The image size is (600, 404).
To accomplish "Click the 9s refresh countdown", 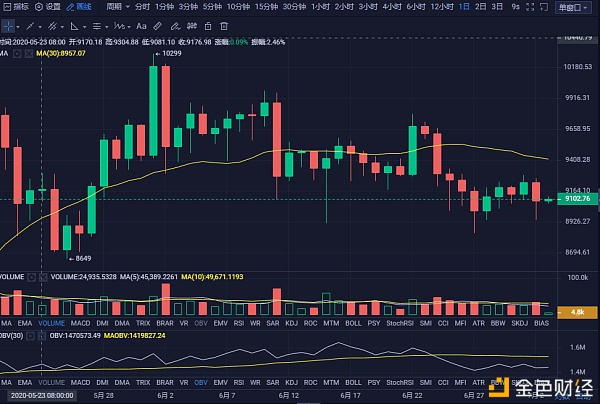I will pyautogui.click(x=515, y=7).
